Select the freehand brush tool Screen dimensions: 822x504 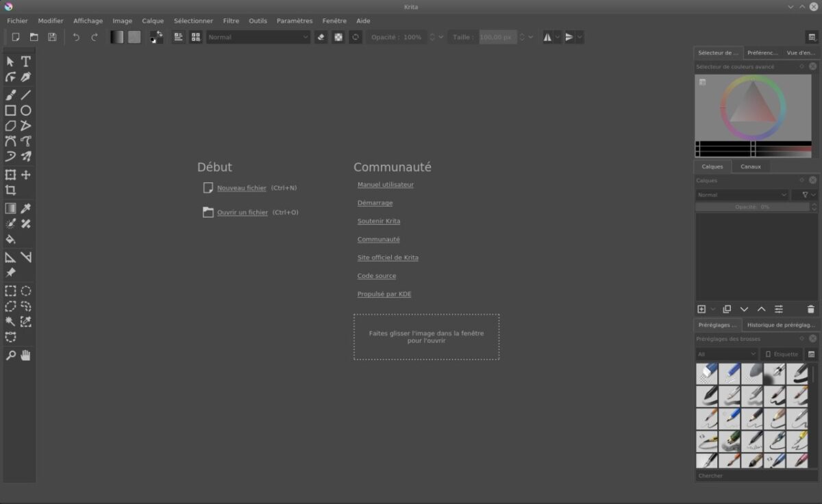(x=10, y=95)
